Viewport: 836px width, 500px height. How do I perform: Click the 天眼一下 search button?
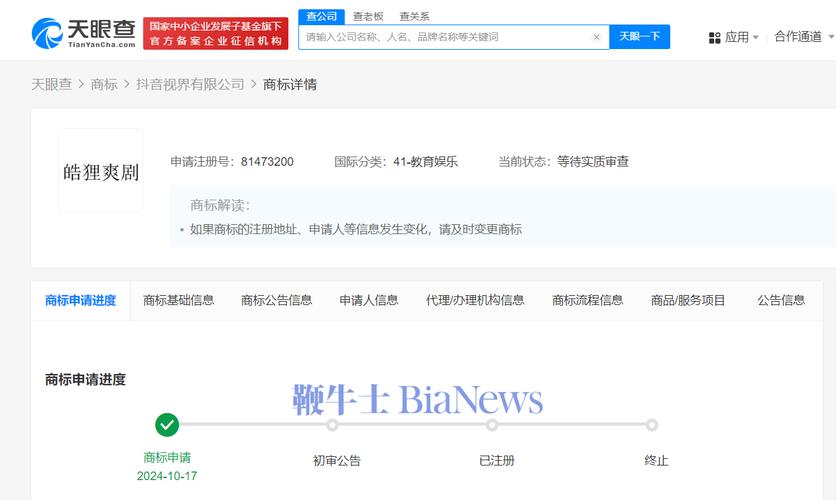tap(639, 37)
